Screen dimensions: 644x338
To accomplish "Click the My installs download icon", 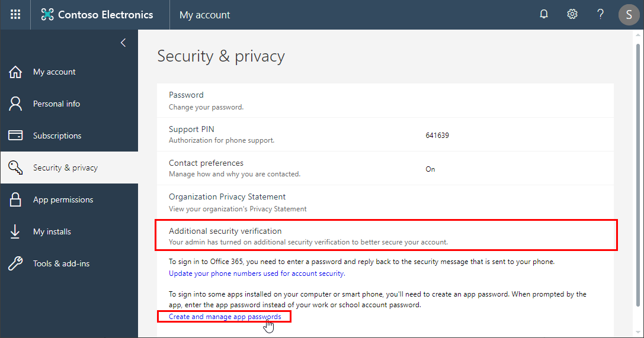I will (x=15, y=232).
